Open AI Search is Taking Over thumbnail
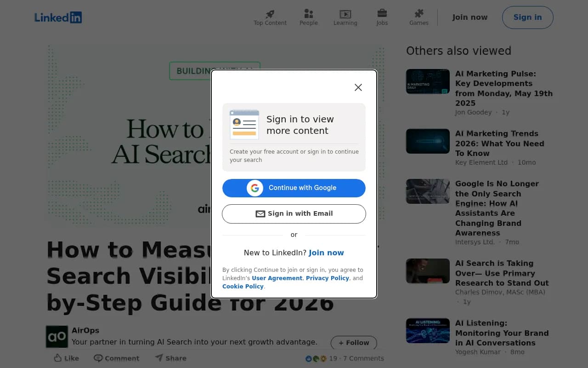The image size is (588, 368). tap(428, 271)
